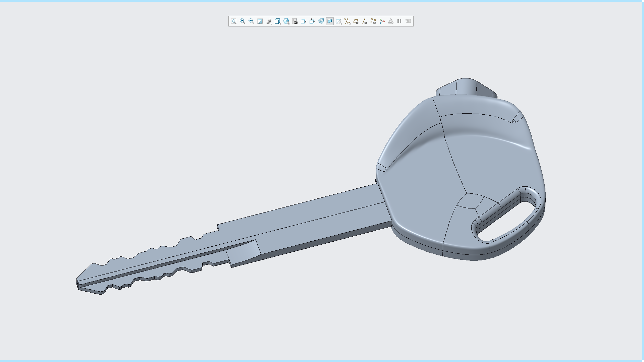Click the Refit magnifier icon
Image resolution: width=644 pixels, height=362 pixels.
pos(234,21)
